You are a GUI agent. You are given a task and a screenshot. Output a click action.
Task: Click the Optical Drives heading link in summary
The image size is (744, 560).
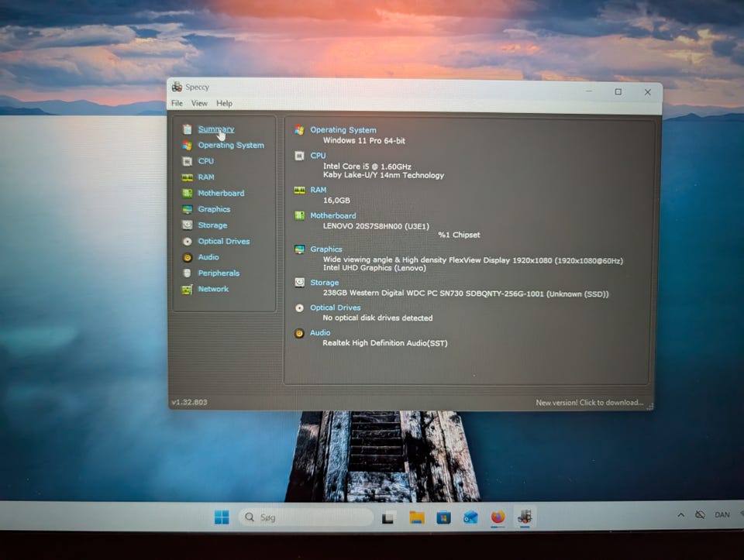point(336,307)
